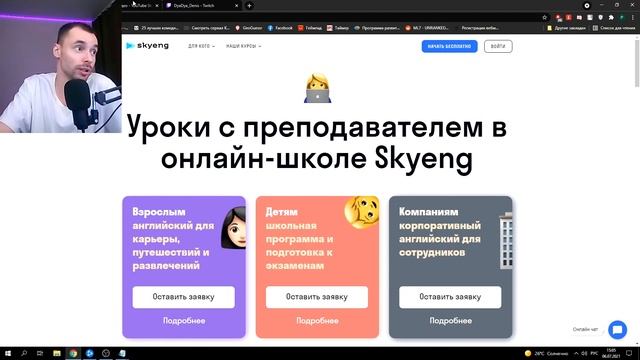The width and height of the screenshot is (640, 360).
Task: Submit request on «Детям» card
Action: [317, 297]
